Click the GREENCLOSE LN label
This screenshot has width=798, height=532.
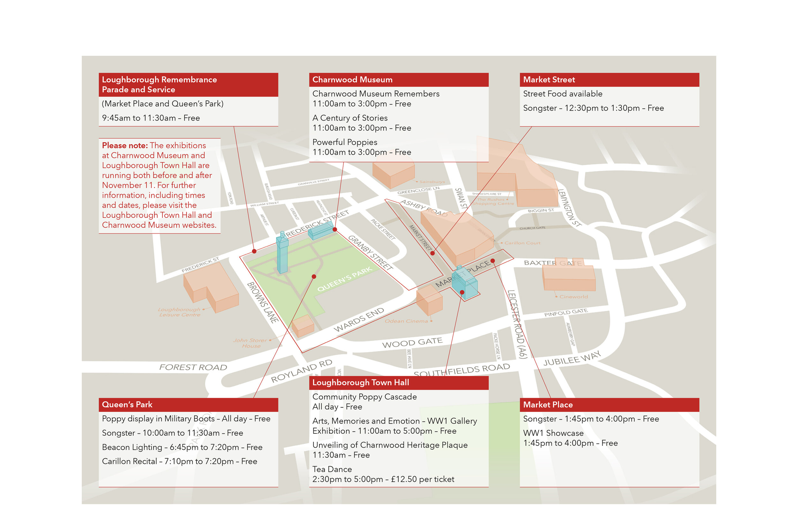(x=418, y=190)
